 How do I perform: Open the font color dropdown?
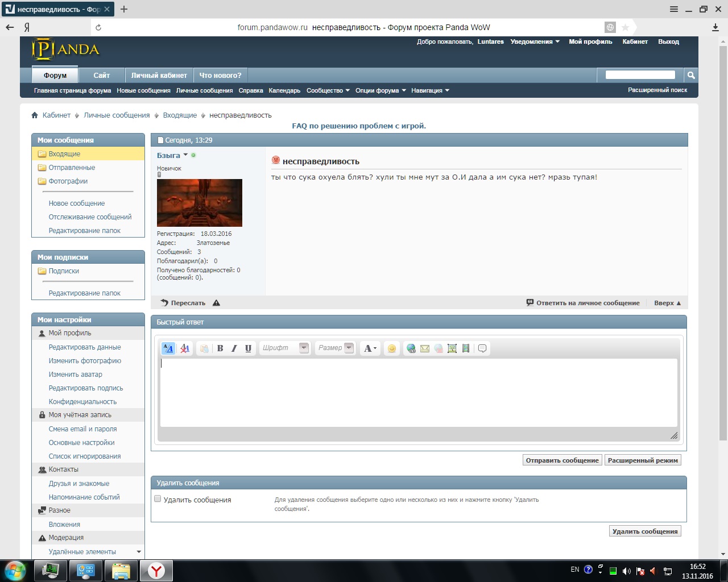click(370, 348)
